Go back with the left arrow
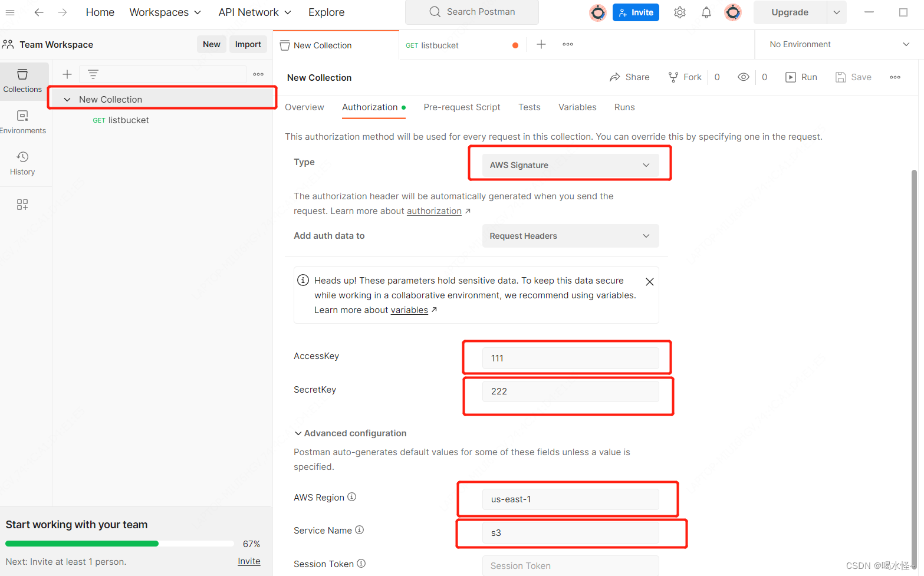Viewport: 924px width, 576px height. (39, 12)
